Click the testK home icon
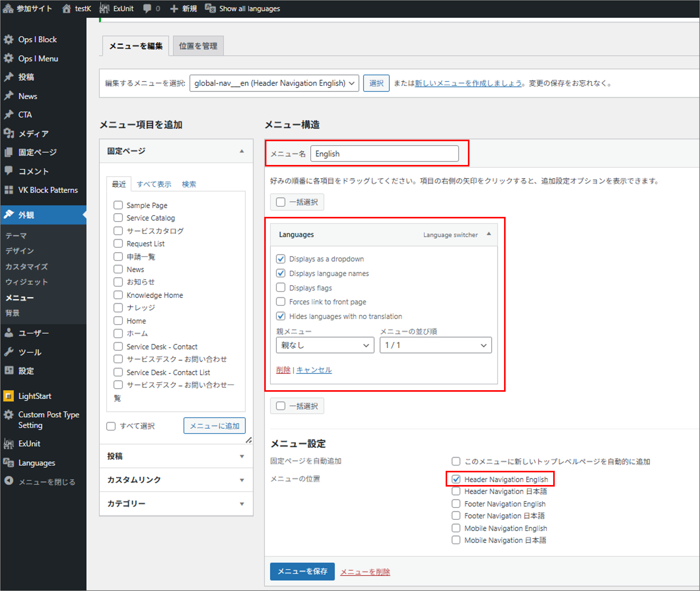 tap(67, 8)
